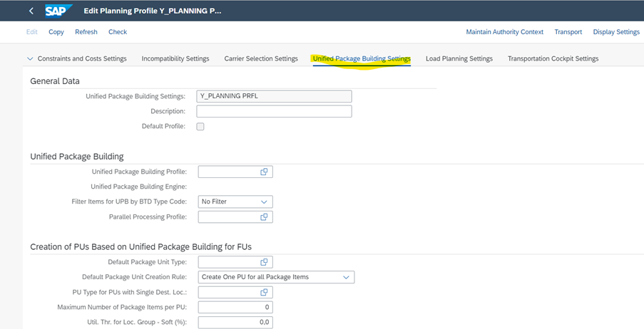
Task: Go to Transportation Cockpit Settings tab
Action: (x=553, y=59)
